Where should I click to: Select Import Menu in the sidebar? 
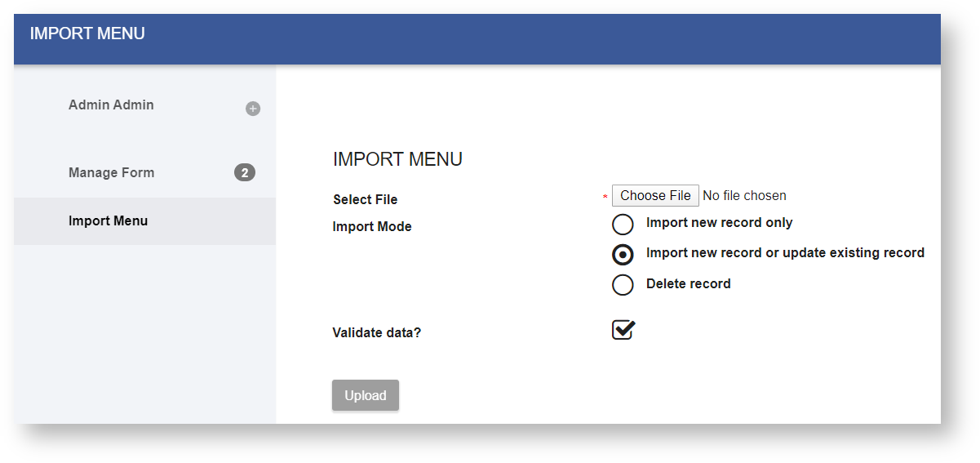(108, 221)
